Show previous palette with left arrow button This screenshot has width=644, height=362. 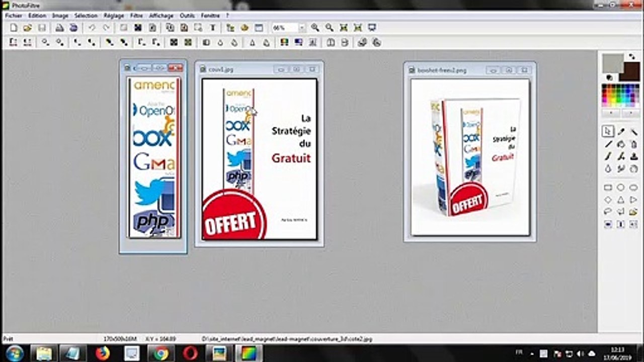611,114
